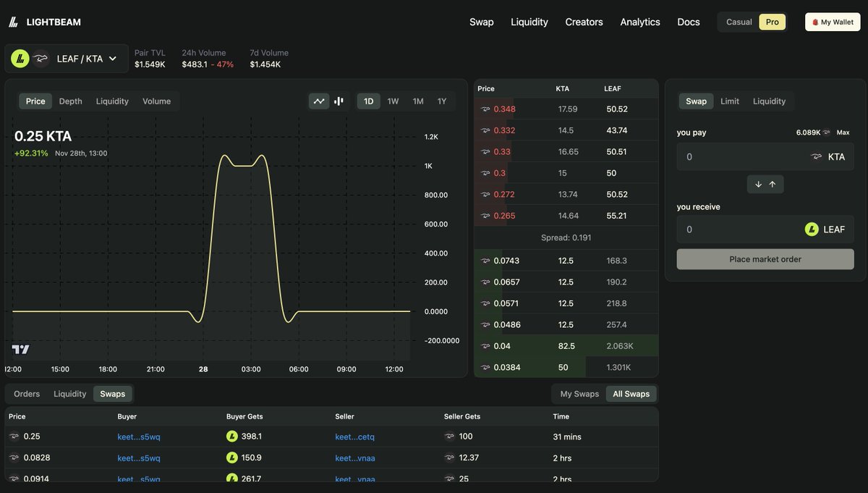The height and width of the screenshot is (493, 868).
Task: Click the up arrow swap direction icon
Action: pos(773,185)
